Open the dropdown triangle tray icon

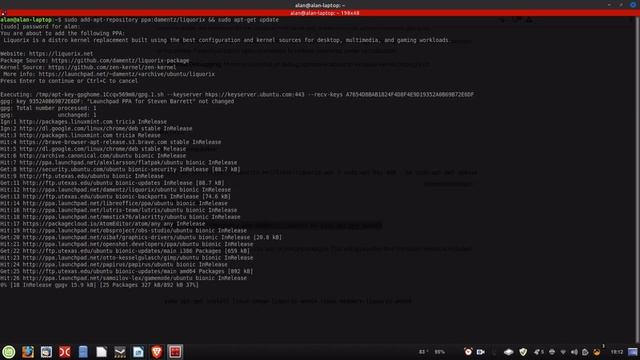(563, 352)
